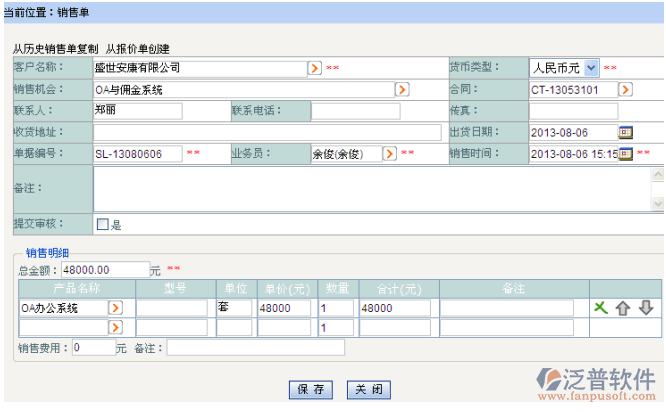Open product picker in empty second row
Image resolution: width=666 pixels, height=412 pixels.
tap(115, 328)
